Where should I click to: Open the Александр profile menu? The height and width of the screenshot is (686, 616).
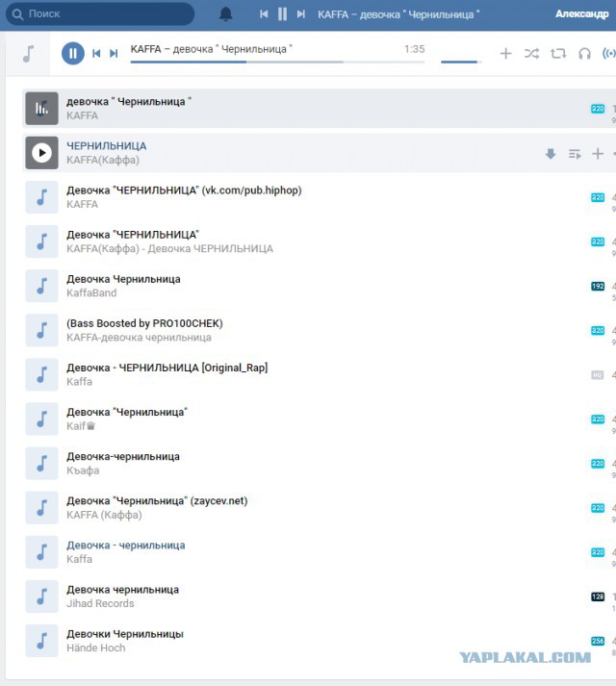coord(582,14)
